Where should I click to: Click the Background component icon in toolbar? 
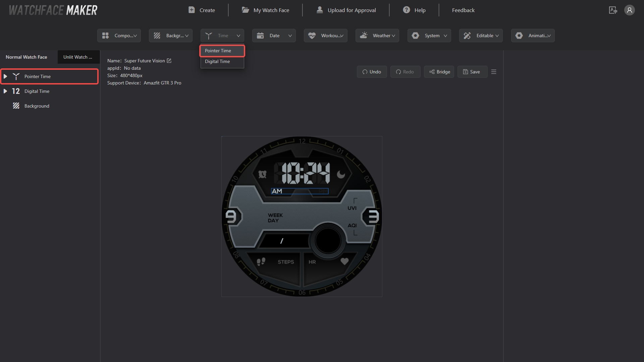point(157,35)
